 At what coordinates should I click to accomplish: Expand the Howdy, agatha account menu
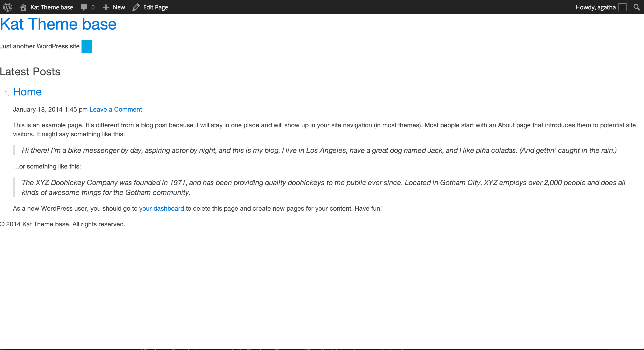595,7
